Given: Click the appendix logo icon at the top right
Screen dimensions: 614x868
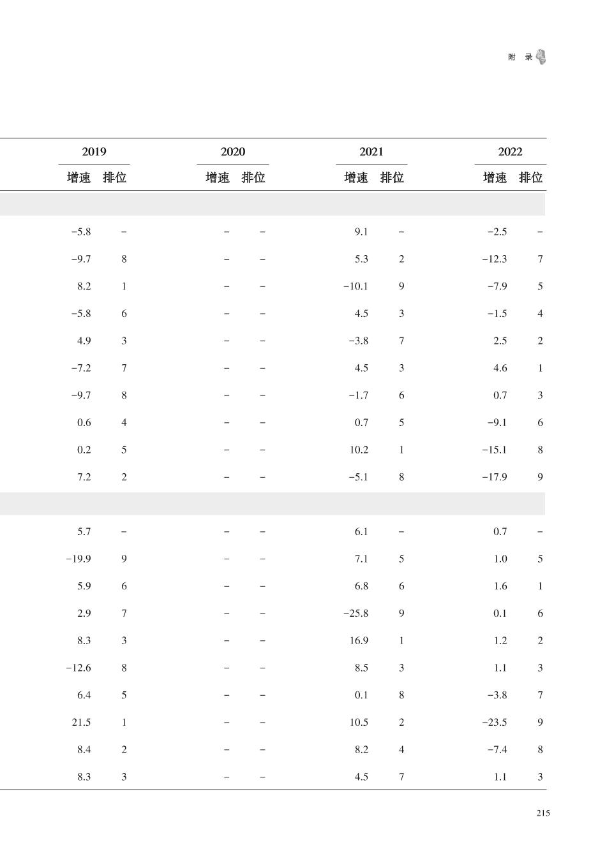Looking at the screenshot, I should [541, 57].
